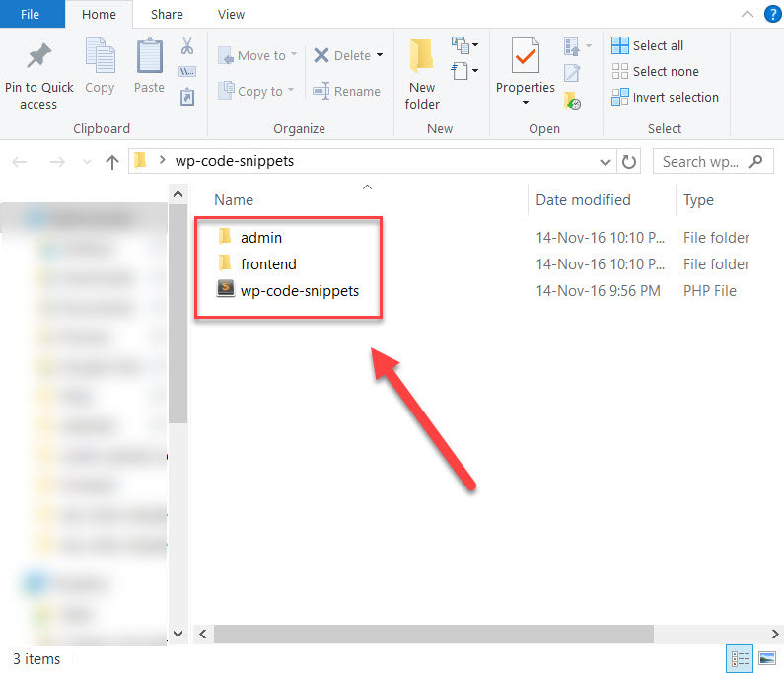The height and width of the screenshot is (673, 784).
Task: Select the wp-code-snippets PHP file icon
Action: click(x=226, y=289)
